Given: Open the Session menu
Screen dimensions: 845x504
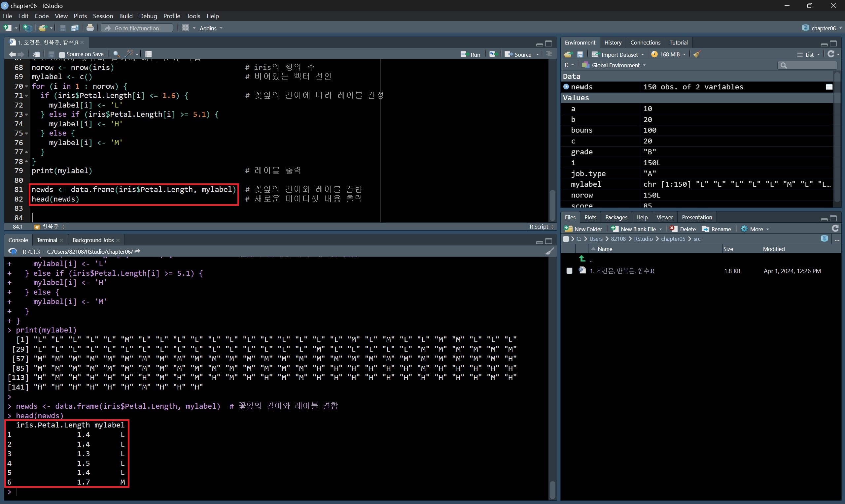Looking at the screenshot, I should 103,16.
